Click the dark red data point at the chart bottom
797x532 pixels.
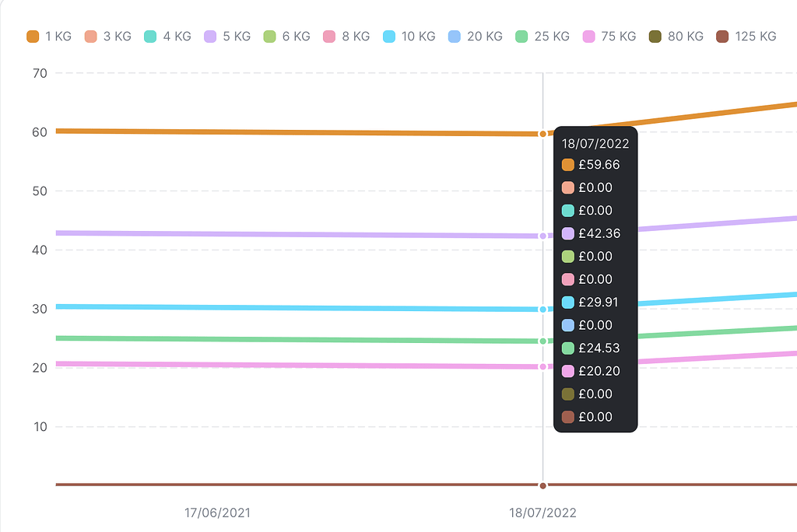(542, 485)
